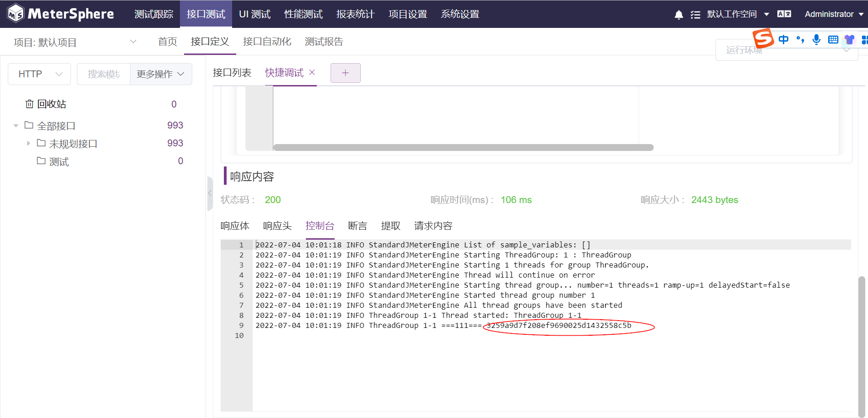Click console log line 9 text

443,326
